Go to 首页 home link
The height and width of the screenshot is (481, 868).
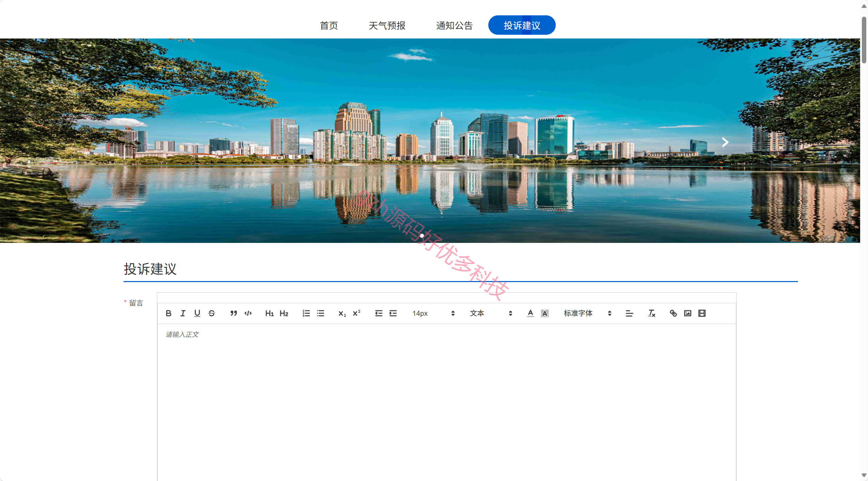[x=329, y=26]
